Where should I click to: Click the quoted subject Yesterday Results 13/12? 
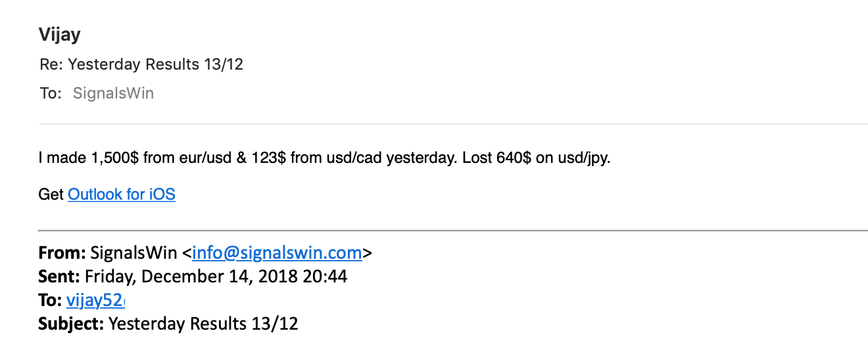tap(203, 324)
